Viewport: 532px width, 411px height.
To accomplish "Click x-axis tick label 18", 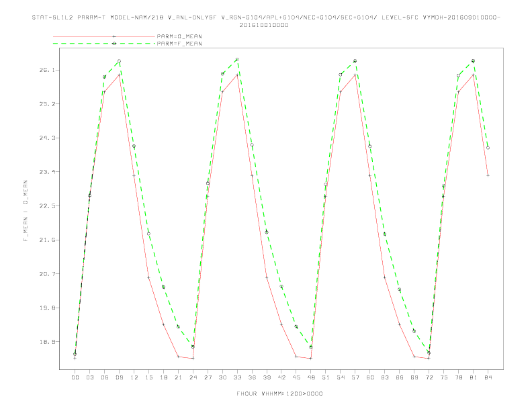I will 163,377.
